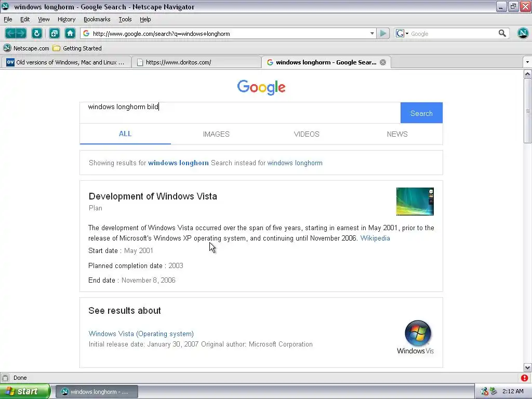Click the magnifier in toolbar search box
532x399 pixels.
[502, 33]
